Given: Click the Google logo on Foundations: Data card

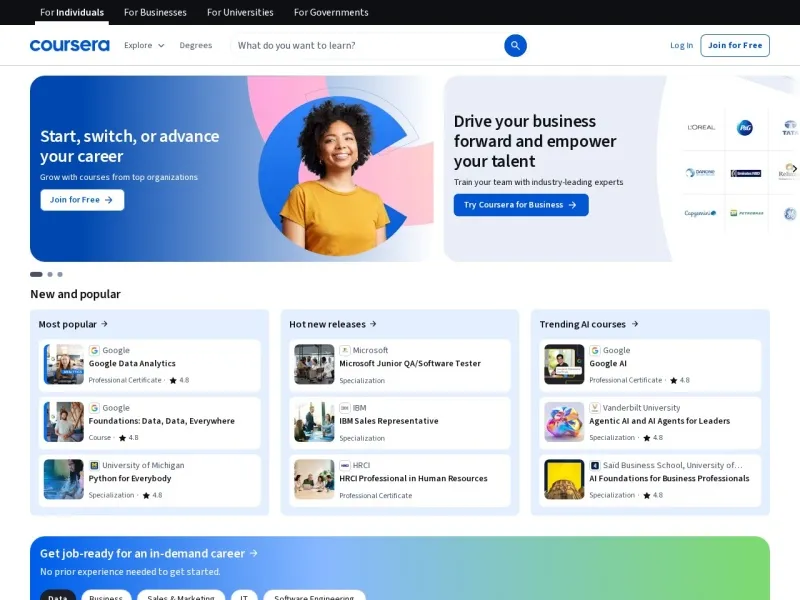Looking at the screenshot, I should (94, 408).
